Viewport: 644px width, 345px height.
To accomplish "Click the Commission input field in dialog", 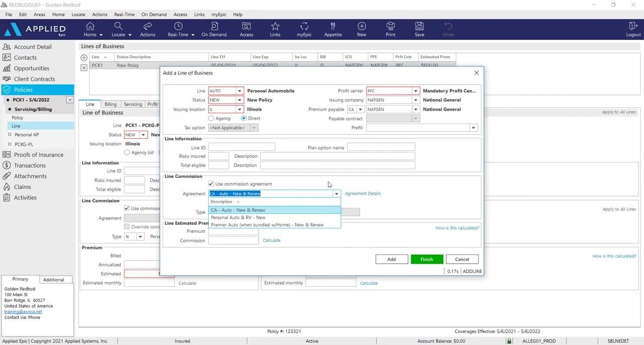I will point(233,240).
